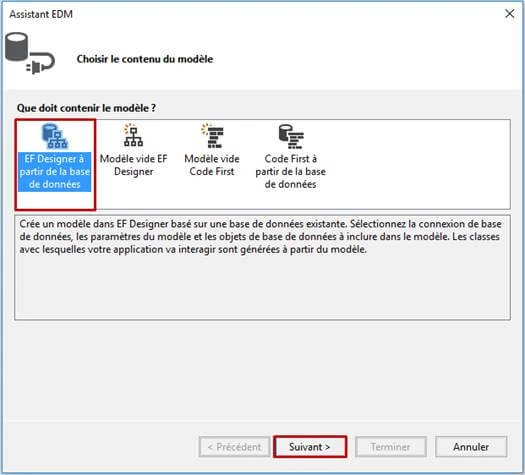Choose the empty EF Designer model icon
This screenshot has height=475, width=525.
pyautogui.click(x=133, y=136)
